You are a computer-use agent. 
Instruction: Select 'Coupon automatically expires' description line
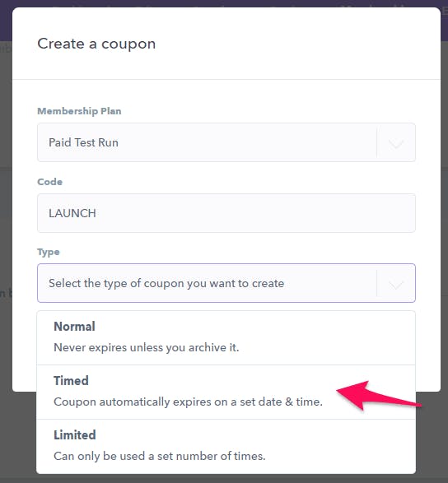coord(188,402)
